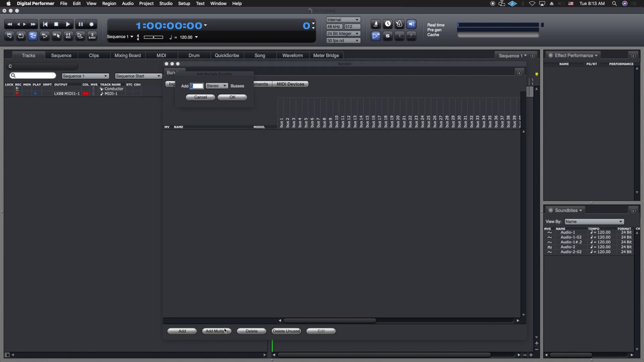Confirm the dialog with OK
The width and height of the screenshot is (644, 362).
pos(232,97)
